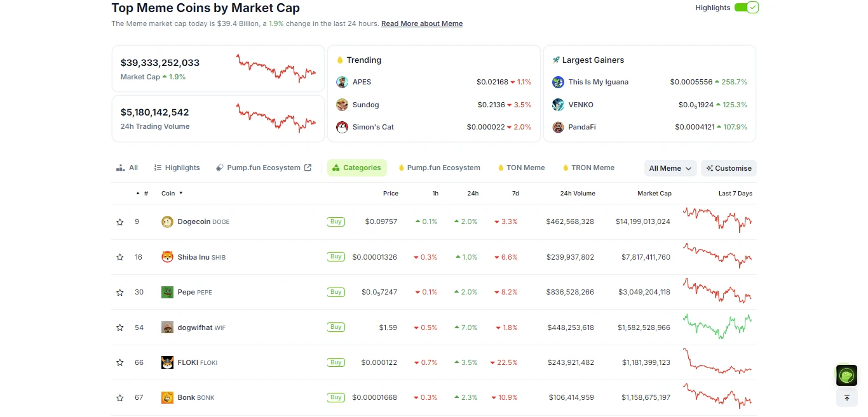868x417 pixels.
Task: Click the dogwifhat coin logo
Action: tap(167, 328)
